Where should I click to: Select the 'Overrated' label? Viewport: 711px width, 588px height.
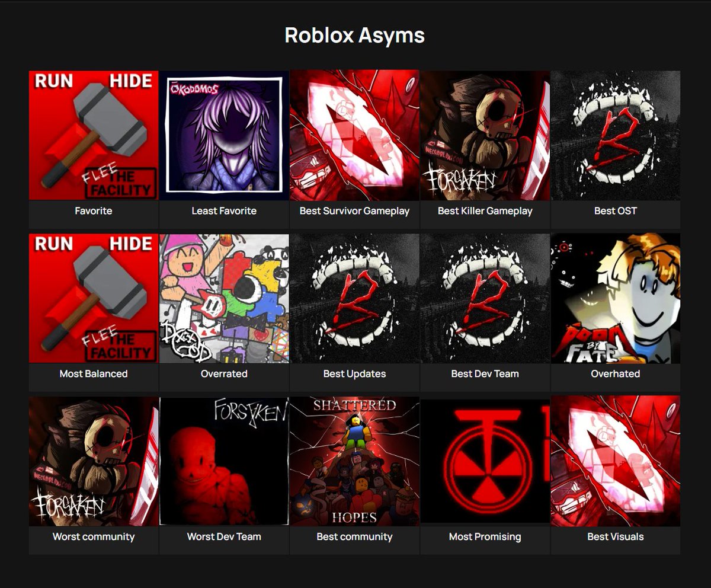click(224, 374)
